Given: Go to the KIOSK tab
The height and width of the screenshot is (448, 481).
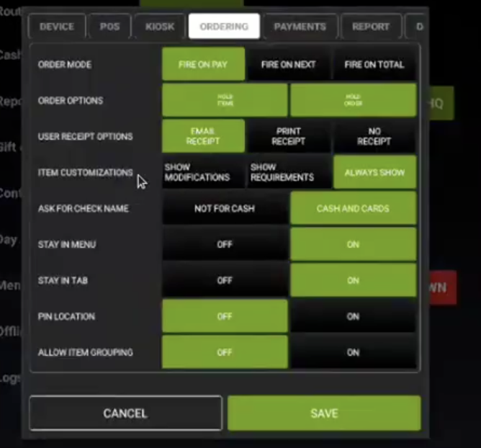Looking at the screenshot, I should pos(160,27).
